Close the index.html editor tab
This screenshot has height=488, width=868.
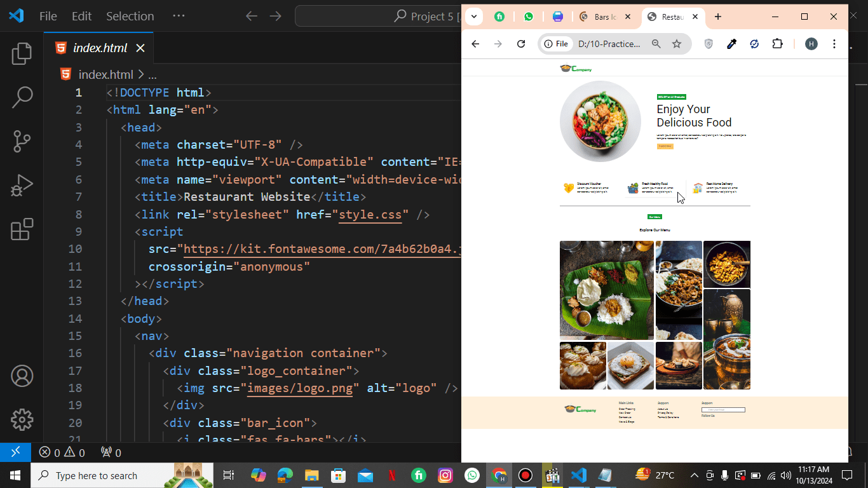click(x=140, y=48)
